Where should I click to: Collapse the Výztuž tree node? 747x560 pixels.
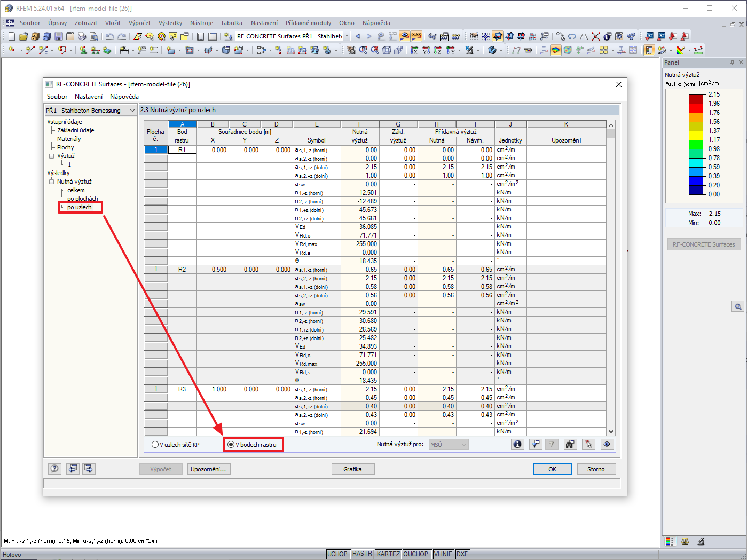point(52,156)
